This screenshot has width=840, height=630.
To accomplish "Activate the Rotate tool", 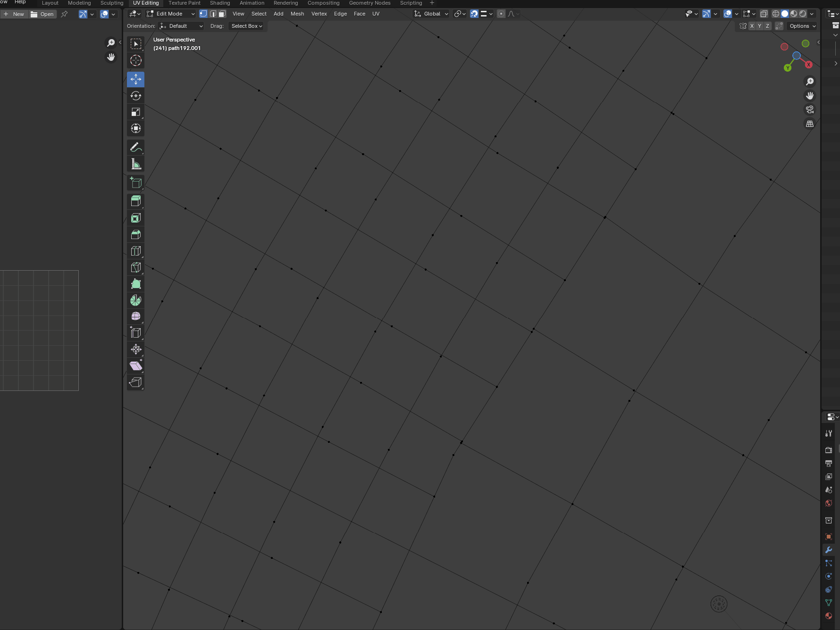I will pos(135,96).
